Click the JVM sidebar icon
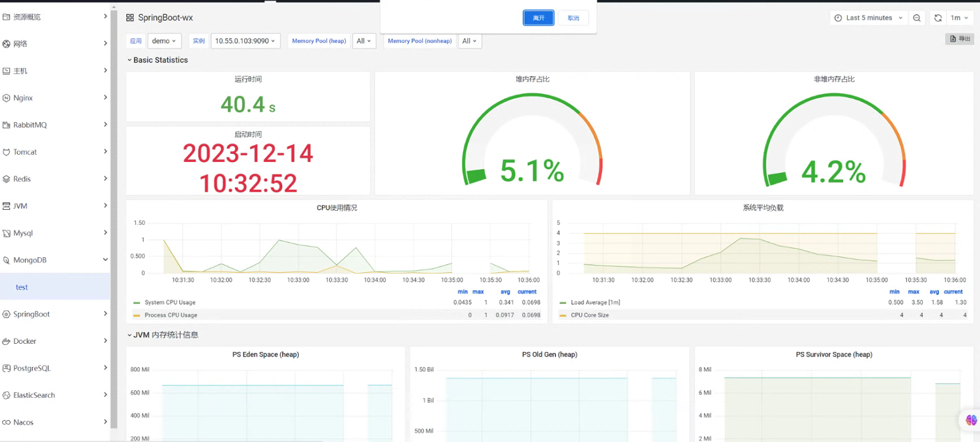Image resolution: width=980 pixels, height=442 pixels. [x=7, y=206]
